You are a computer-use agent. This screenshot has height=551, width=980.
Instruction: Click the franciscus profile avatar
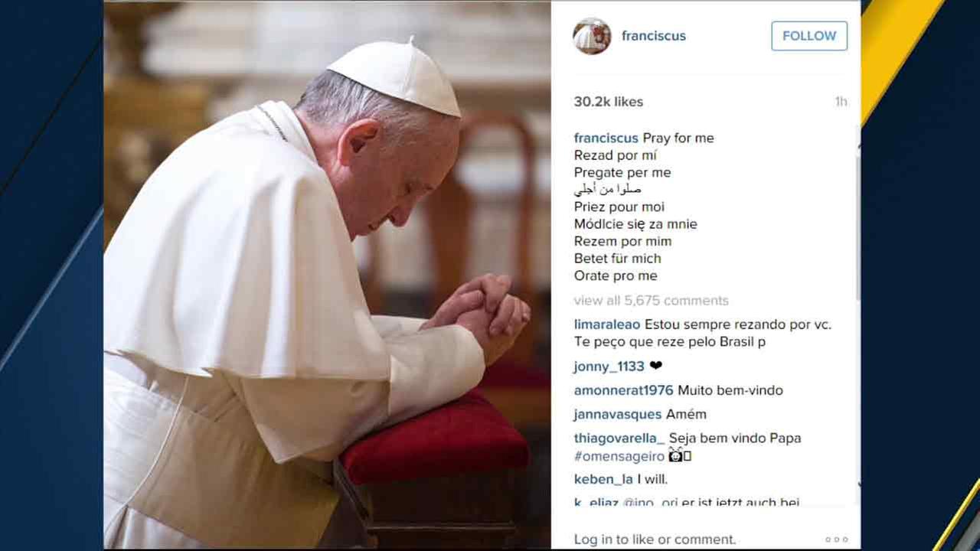point(592,36)
